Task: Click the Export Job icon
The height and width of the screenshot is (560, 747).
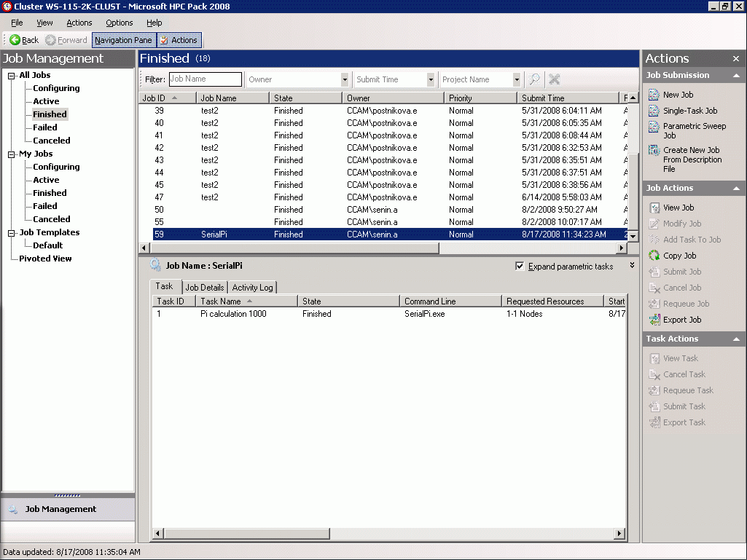Action: click(x=654, y=320)
